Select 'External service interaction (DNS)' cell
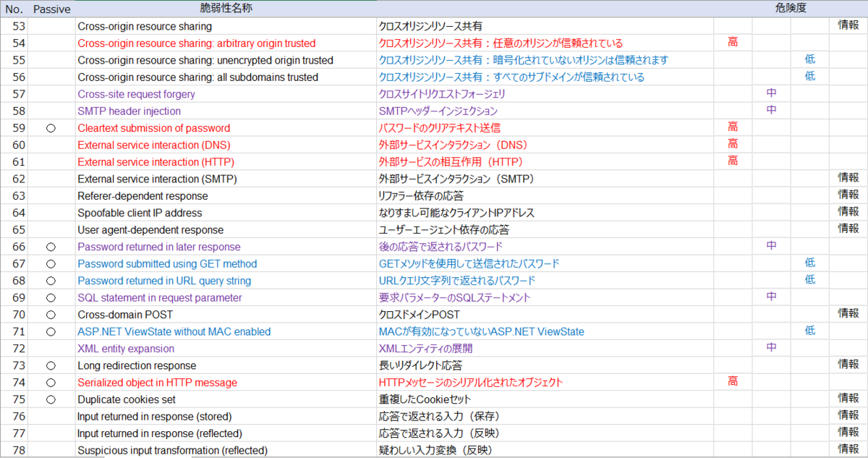This screenshot has height=458, width=868. coord(226,145)
